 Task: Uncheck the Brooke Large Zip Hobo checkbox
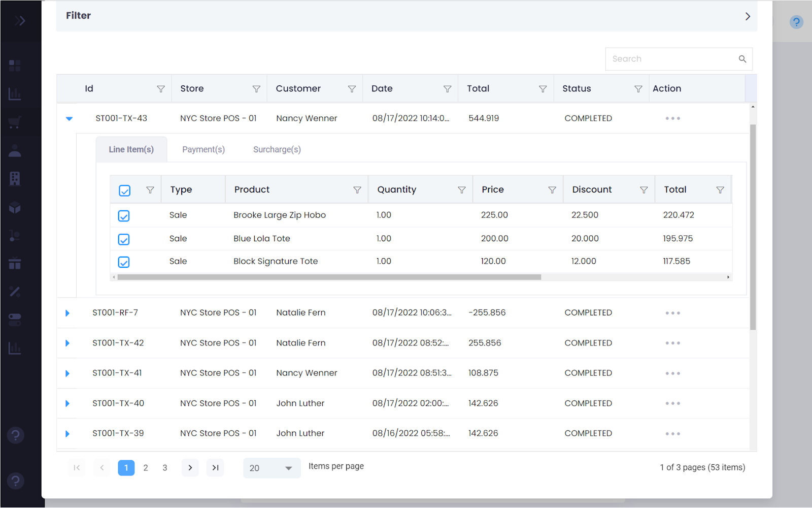point(124,216)
